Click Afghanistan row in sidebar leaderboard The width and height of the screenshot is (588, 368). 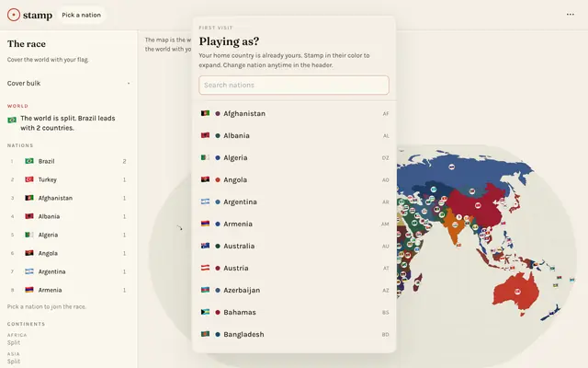click(69, 198)
